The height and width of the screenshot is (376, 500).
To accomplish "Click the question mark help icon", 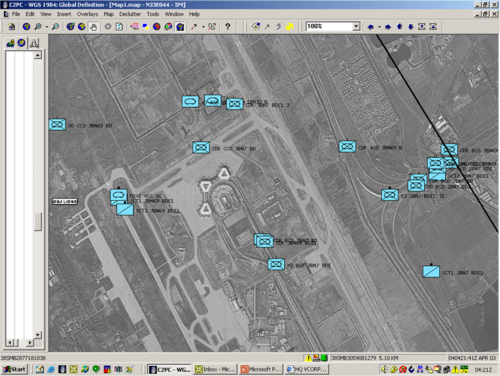I will (228, 27).
